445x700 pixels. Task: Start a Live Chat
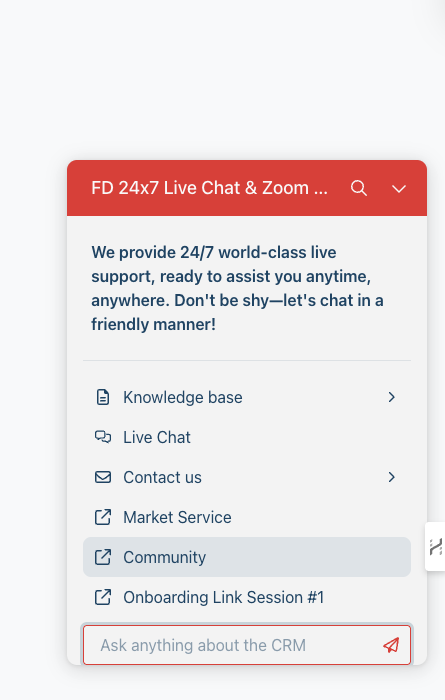pos(247,437)
